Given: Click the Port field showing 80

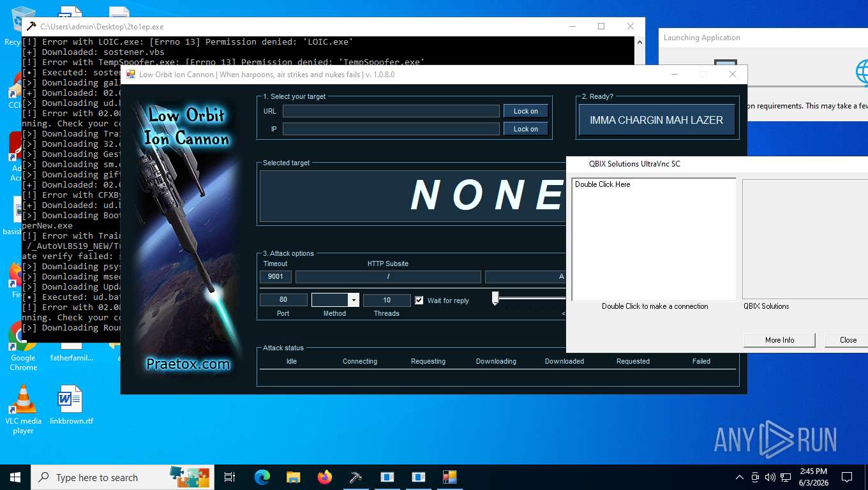Looking at the screenshot, I should 283,300.
